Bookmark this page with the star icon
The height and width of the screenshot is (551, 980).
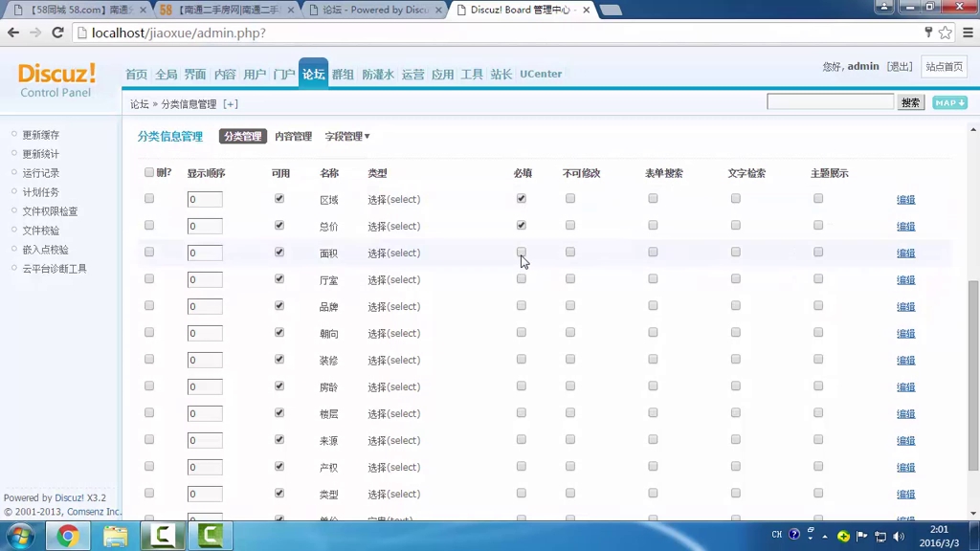tap(945, 33)
